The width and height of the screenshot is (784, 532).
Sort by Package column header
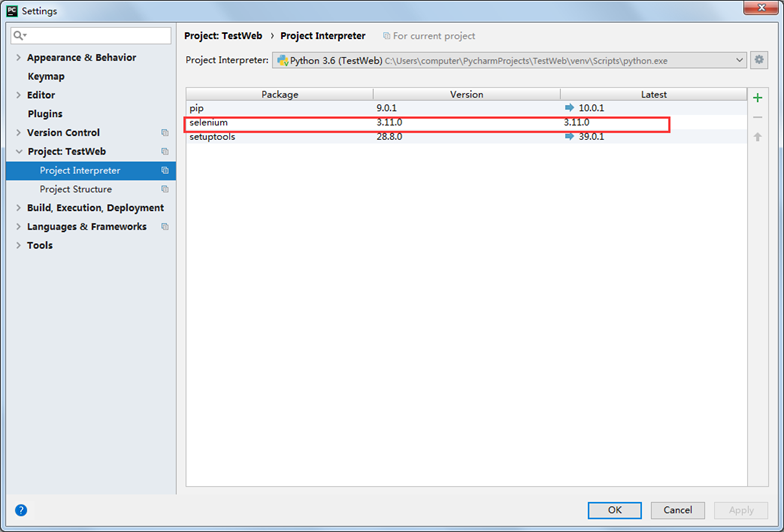pyautogui.click(x=280, y=94)
